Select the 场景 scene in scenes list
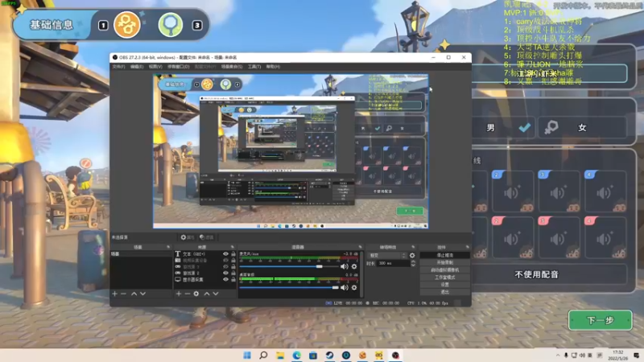 tap(141, 254)
